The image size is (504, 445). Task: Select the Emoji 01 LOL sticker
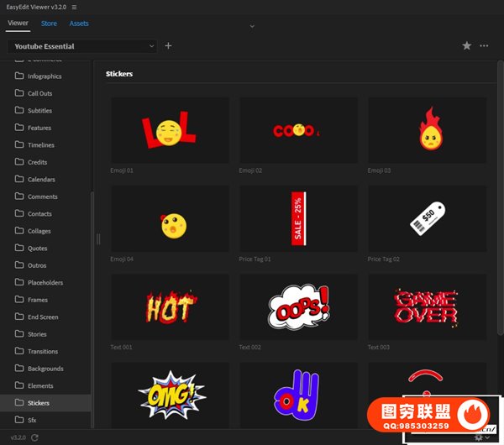tap(170, 130)
